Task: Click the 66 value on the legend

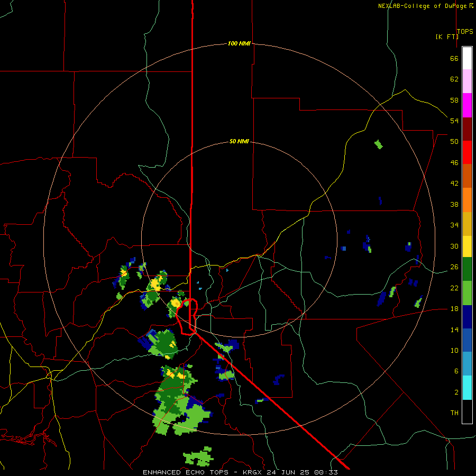Action: tap(454, 58)
